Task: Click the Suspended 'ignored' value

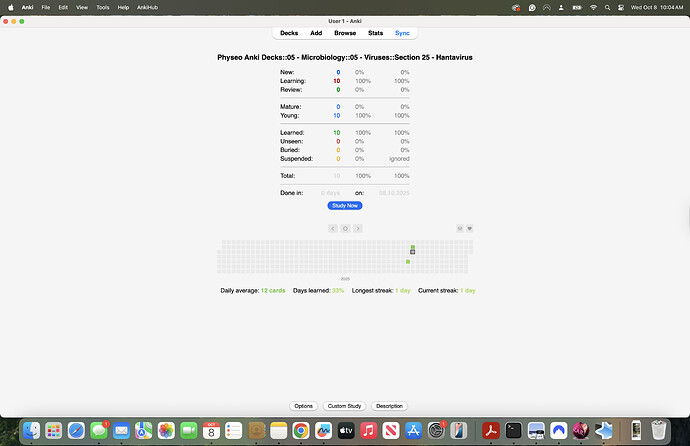Action: click(399, 159)
